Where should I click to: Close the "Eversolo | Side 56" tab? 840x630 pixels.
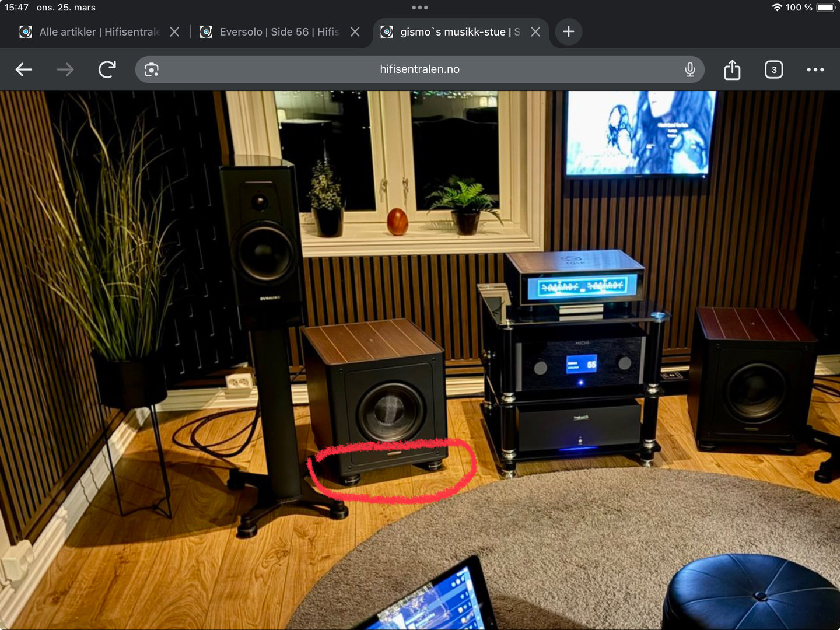(x=355, y=32)
